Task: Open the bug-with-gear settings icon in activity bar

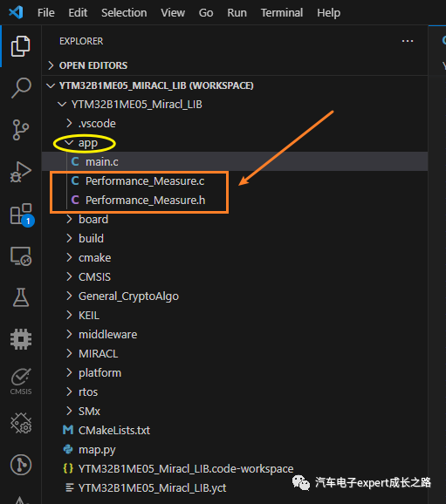Action: (x=21, y=423)
